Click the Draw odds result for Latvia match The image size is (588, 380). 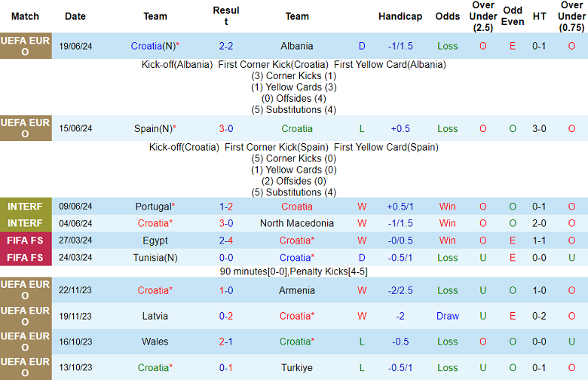(448, 317)
